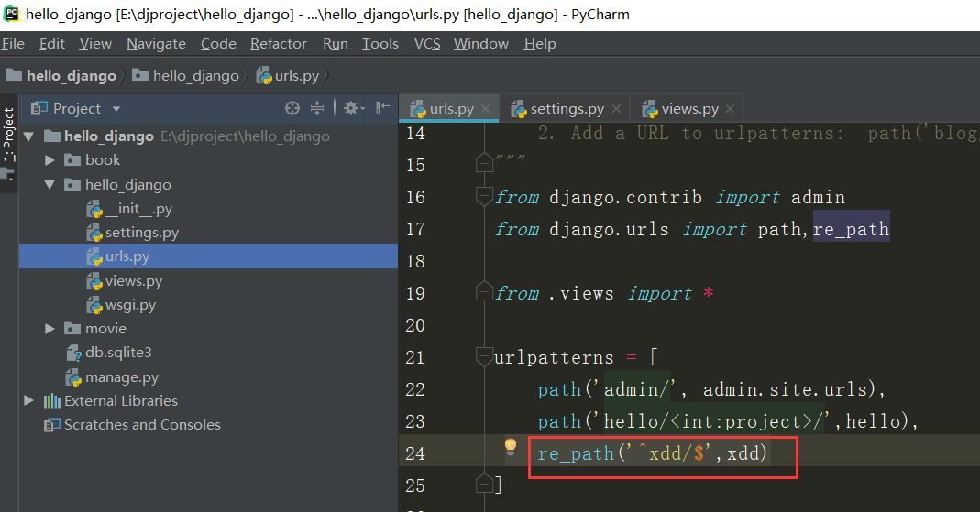
Task: Expand the movie folder
Action: click(50, 329)
